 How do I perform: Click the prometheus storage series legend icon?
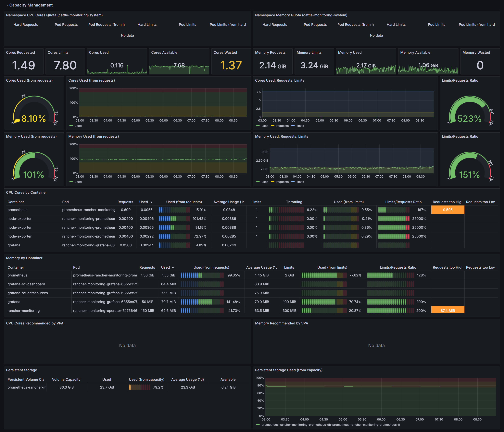click(258, 425)
